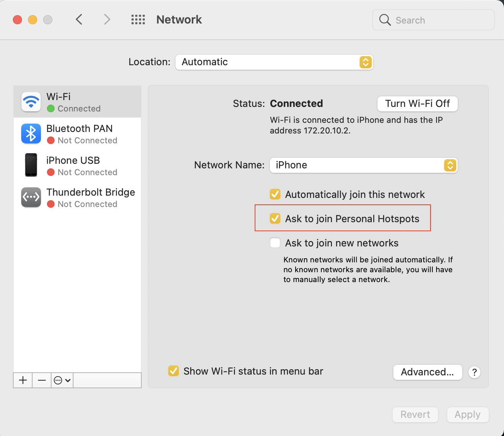Open Advanced Wi-Fi settings
The width and height of the screenshot is (504, 436).
tap(427, 372)
